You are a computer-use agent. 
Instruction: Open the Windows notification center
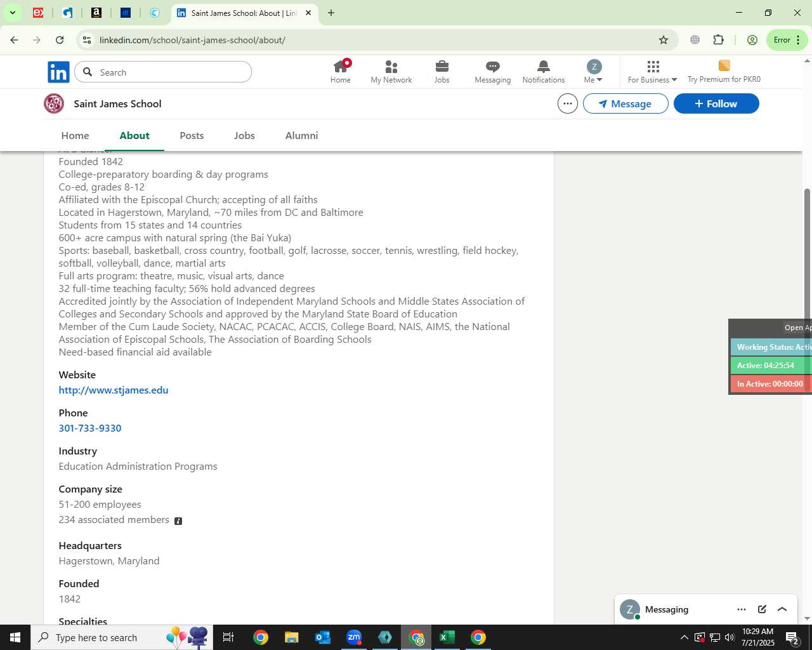coord(793,637)
